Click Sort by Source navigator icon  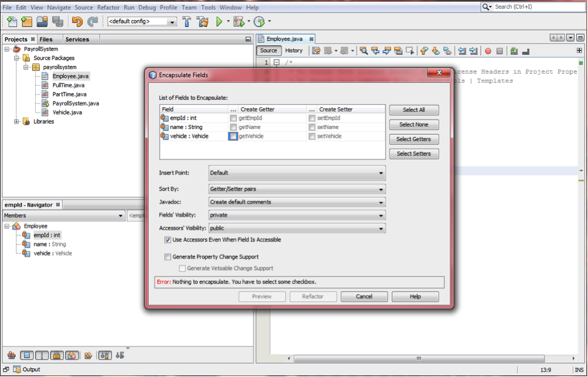[120, 355]
